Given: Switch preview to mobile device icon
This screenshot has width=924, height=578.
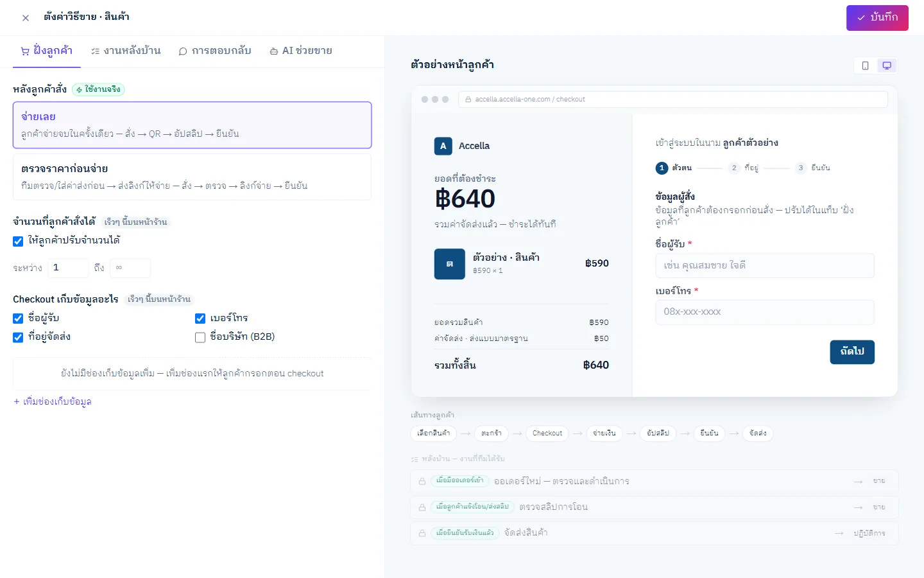Looking at the screenshot, I should point(865,66).
